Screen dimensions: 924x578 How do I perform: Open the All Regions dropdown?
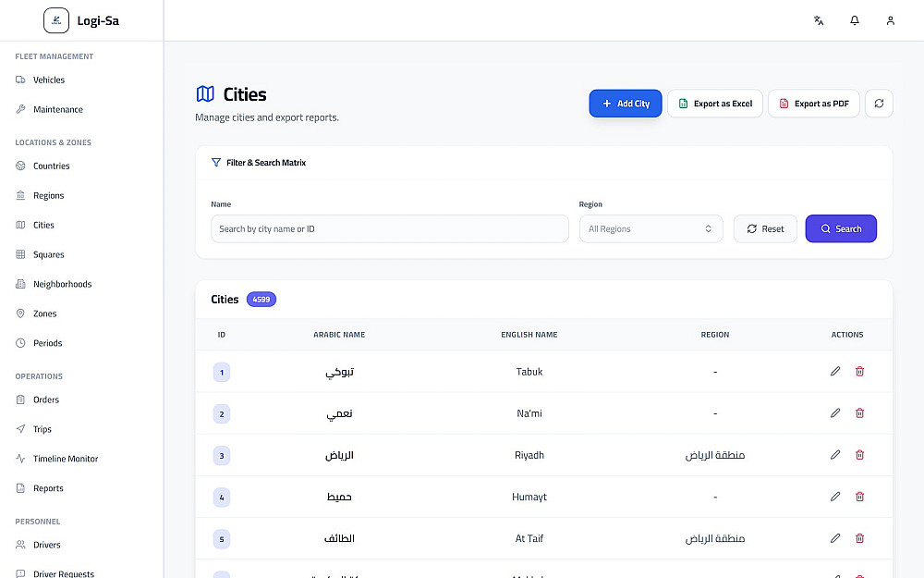(x=650, y=228)
